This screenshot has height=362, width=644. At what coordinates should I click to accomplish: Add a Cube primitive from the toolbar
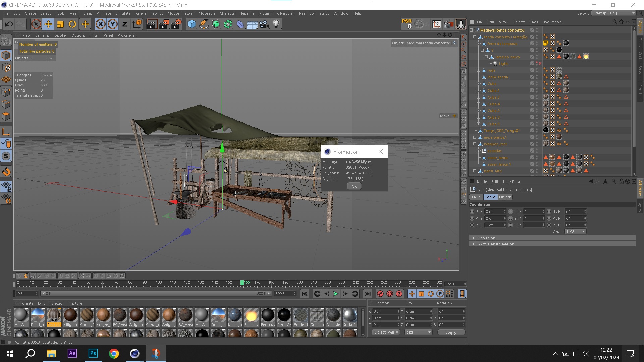(x=192, y=24)
